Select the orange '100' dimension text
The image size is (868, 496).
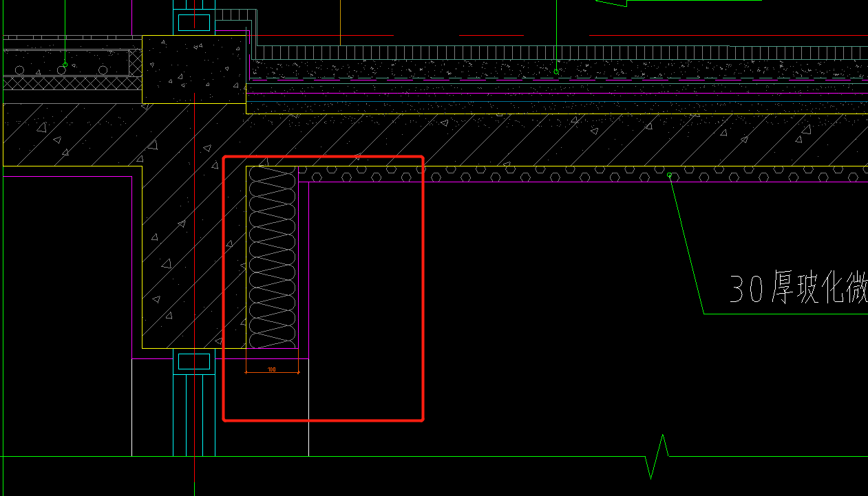pos(271,370)
